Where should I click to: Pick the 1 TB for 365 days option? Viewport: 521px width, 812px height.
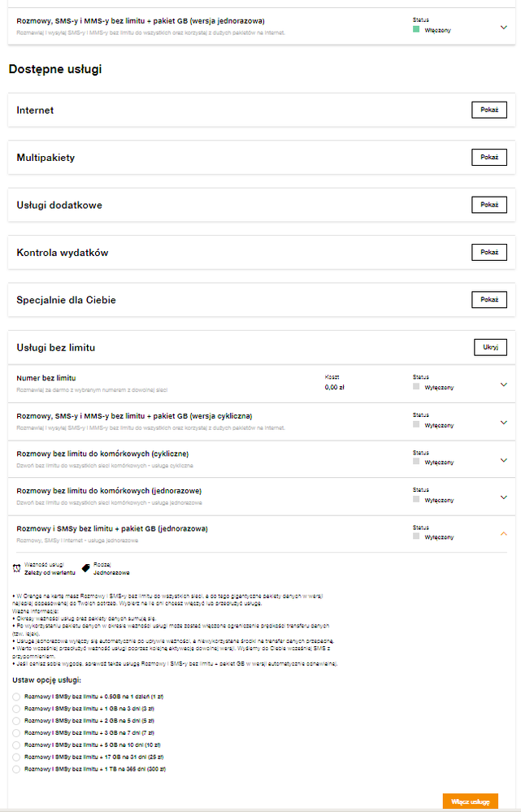(x=16, y=768)
